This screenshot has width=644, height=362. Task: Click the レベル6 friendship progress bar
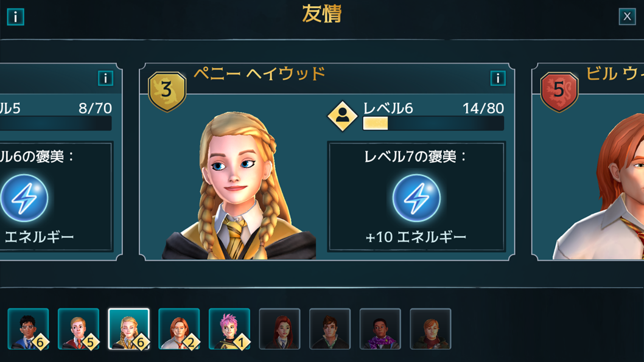433,123
